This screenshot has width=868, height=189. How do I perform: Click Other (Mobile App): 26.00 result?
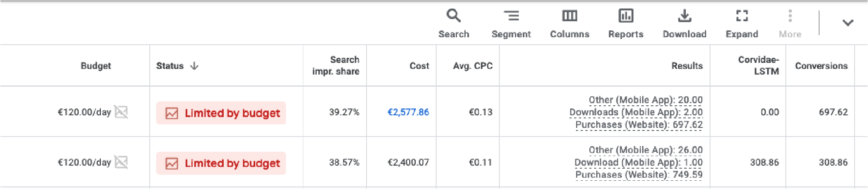point(645,150)
